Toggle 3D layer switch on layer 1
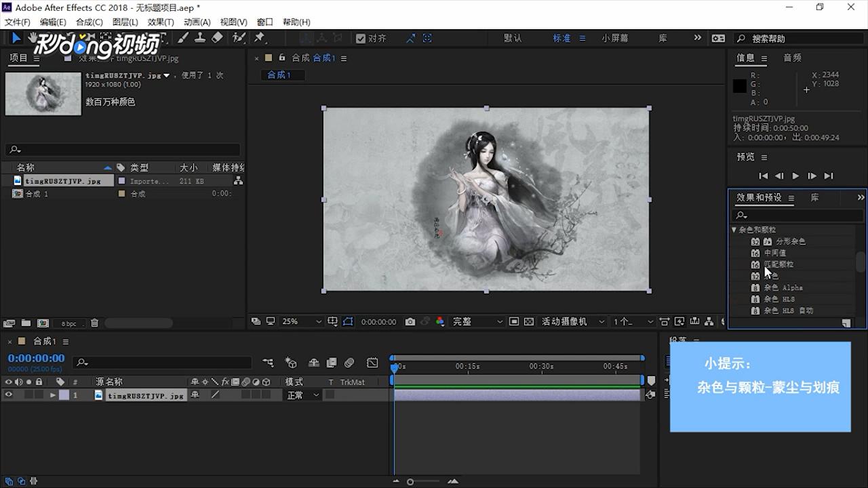Image resolution: width=868 pixels, height=488 pixels. (266, 395)
